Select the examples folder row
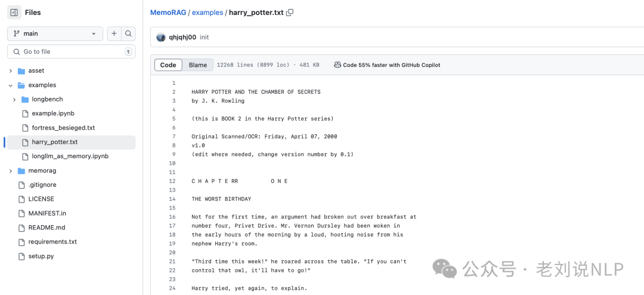The width and height of the screenshot is (644, 295). [x=72, y=85]
